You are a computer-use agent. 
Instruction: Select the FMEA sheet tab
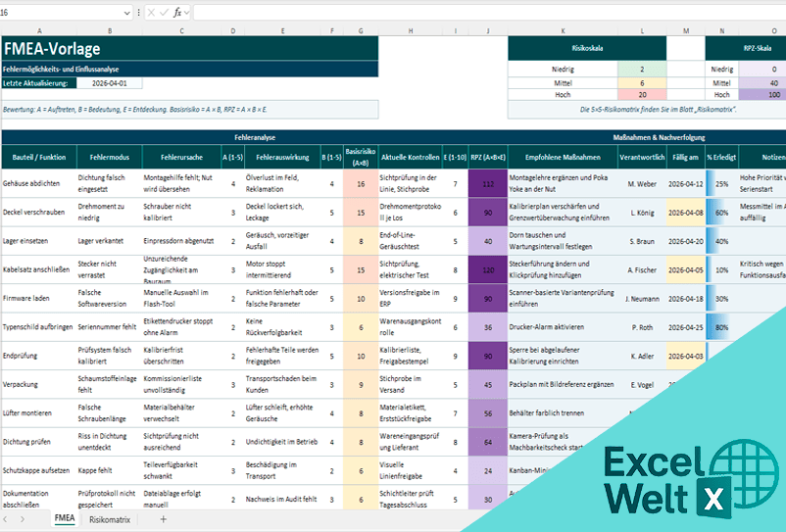[x=65, y=519]
